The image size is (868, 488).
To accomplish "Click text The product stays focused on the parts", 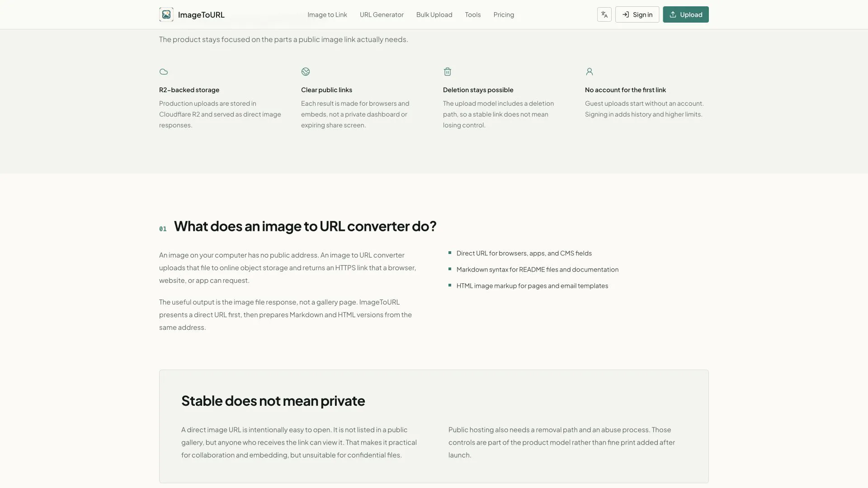I will (283, 39).
